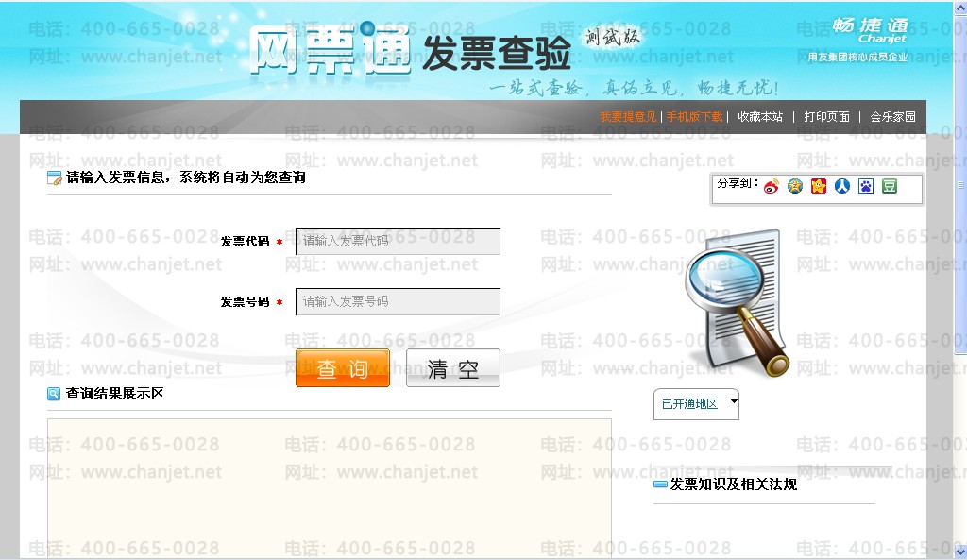Click the magnifying glass document illustration

(x=736, y=302)
